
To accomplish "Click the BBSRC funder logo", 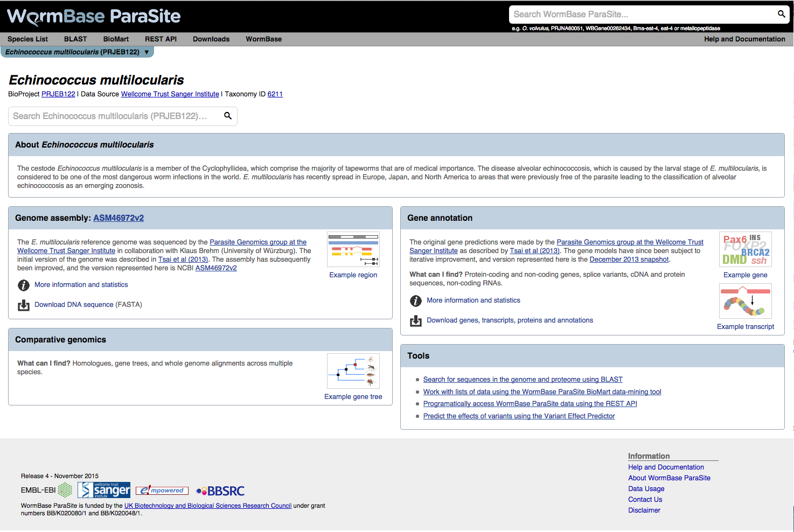I will pyautogui.click(x=220, y=491).
